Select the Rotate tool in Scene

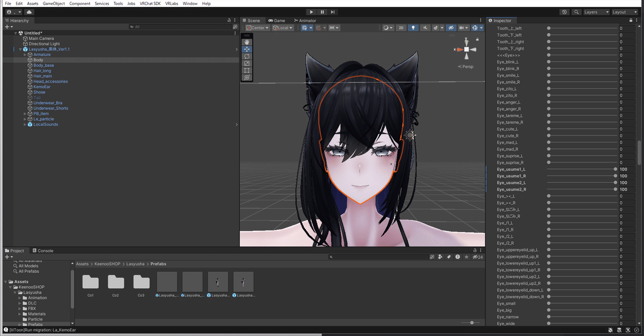coord(247,56)
